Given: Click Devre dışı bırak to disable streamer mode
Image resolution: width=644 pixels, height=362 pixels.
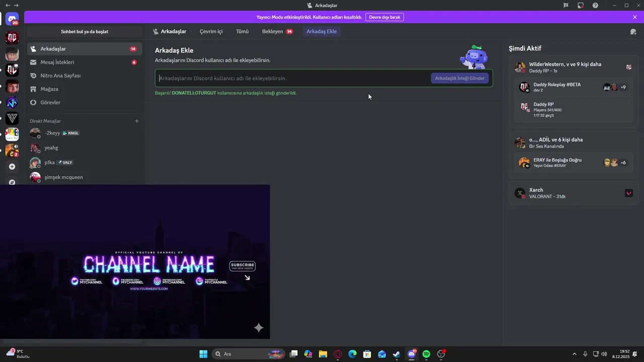Looking at the screenshot, I should (384, 17).
